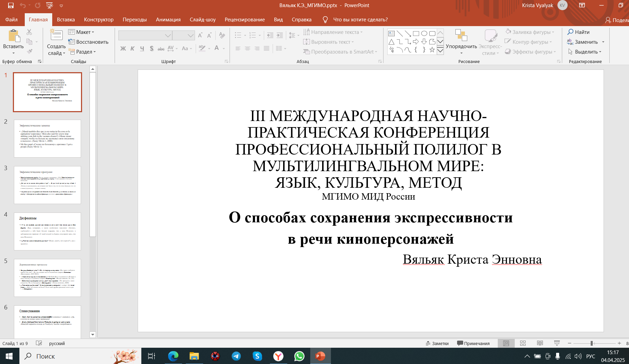Expand Раздел section dropdown

(x=82, y=52)
